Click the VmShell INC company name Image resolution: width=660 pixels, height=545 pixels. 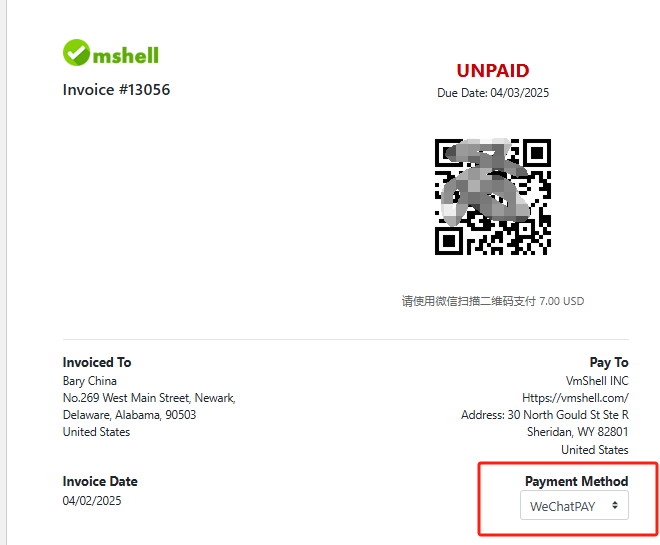pos(597,381)
